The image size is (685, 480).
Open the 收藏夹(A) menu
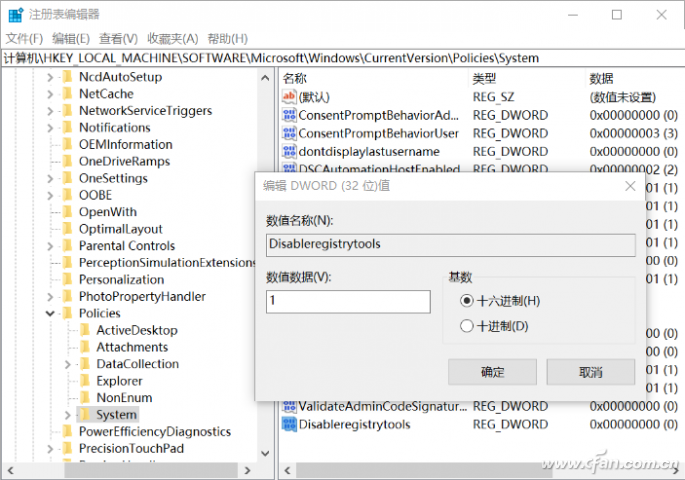coord(173,38)
